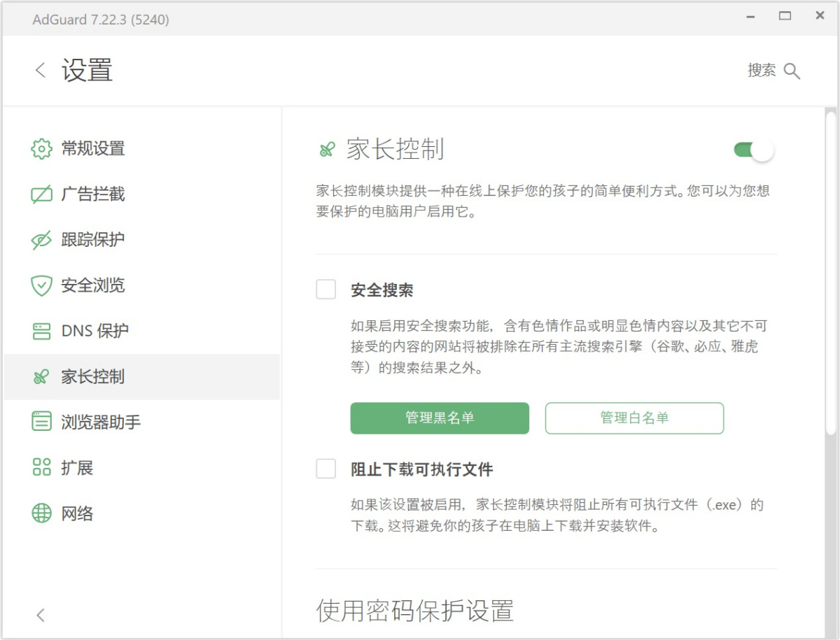The height and width of the screenshot is (640, 840).
Task: Click the 安全浏览 shield icon
Action: pos(42,285)
